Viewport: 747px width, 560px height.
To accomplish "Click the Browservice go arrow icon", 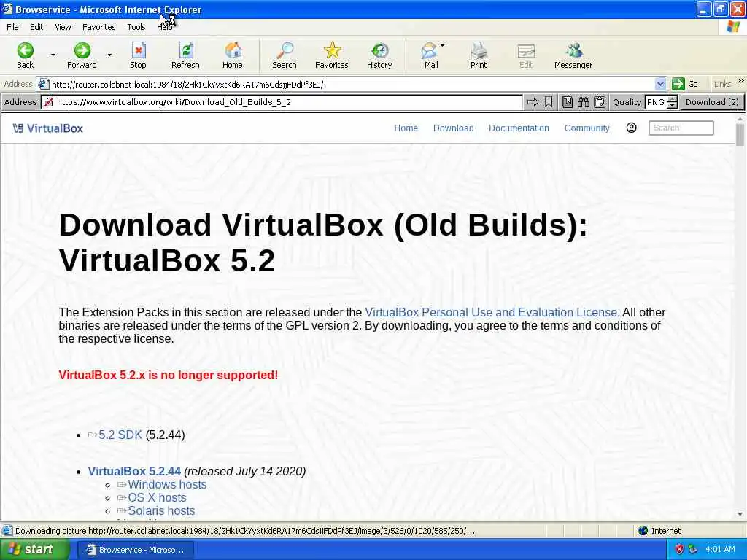I will coord(533,102).
